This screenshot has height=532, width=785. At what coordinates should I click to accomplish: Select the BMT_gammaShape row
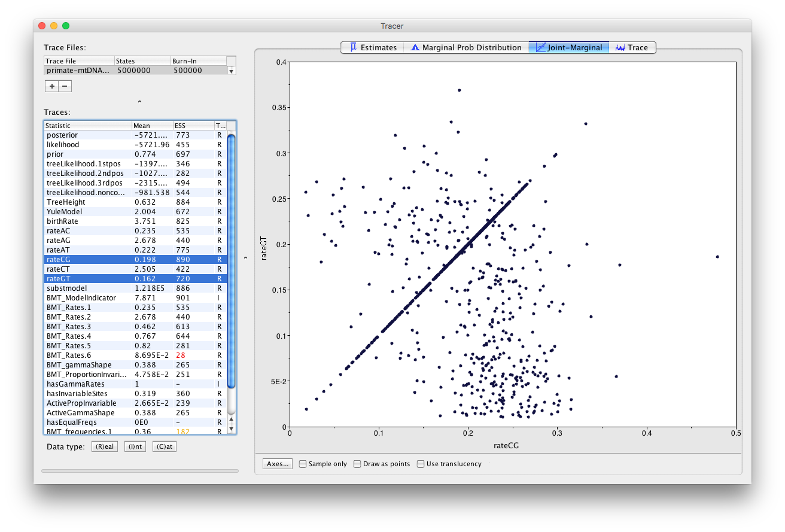[136, 365]
